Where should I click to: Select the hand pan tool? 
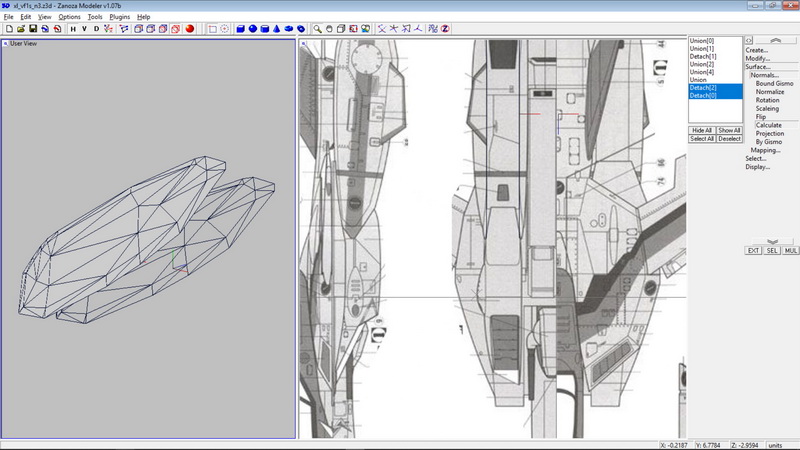click(x=329, y=29)
